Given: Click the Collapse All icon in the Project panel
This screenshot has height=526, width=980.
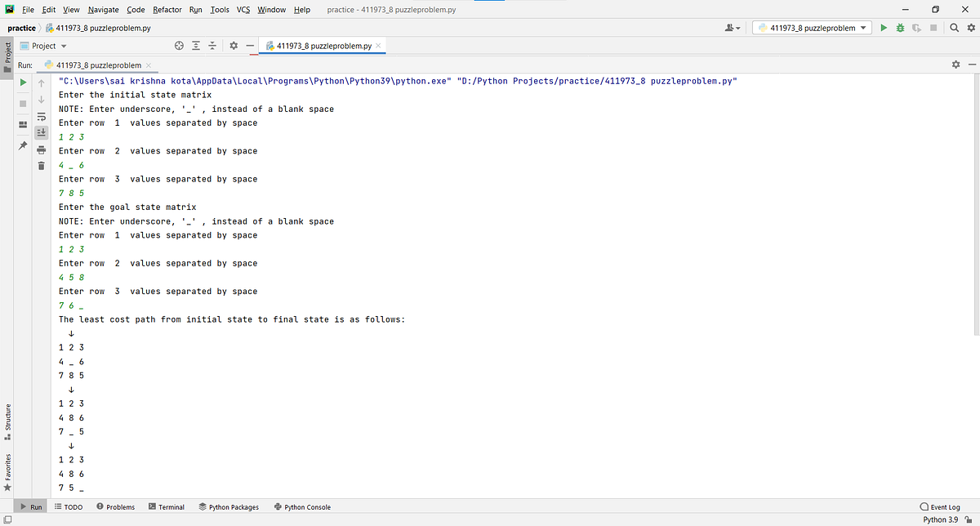Looking at the screenshot, I should click(x=212, y=46).
